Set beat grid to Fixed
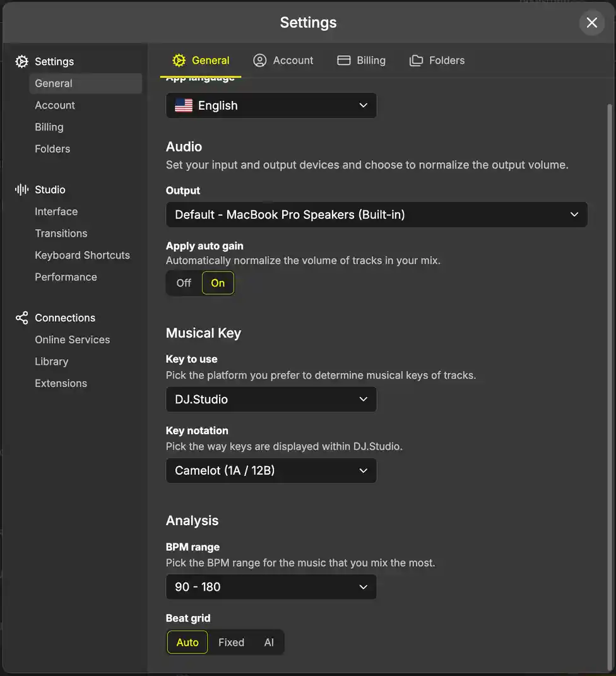616x676 pixels. [x=231, y=642]
